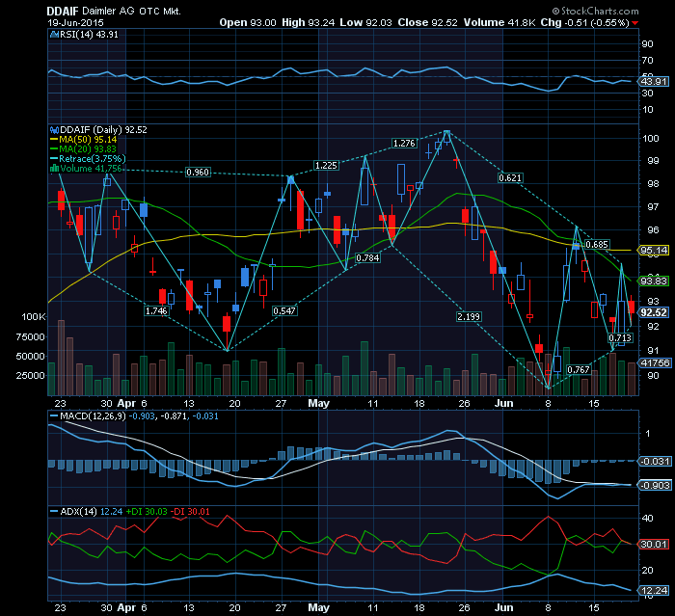Click the 100K volume axis label
The width and height of the screenshot is (675, 616).
(34, 317)
